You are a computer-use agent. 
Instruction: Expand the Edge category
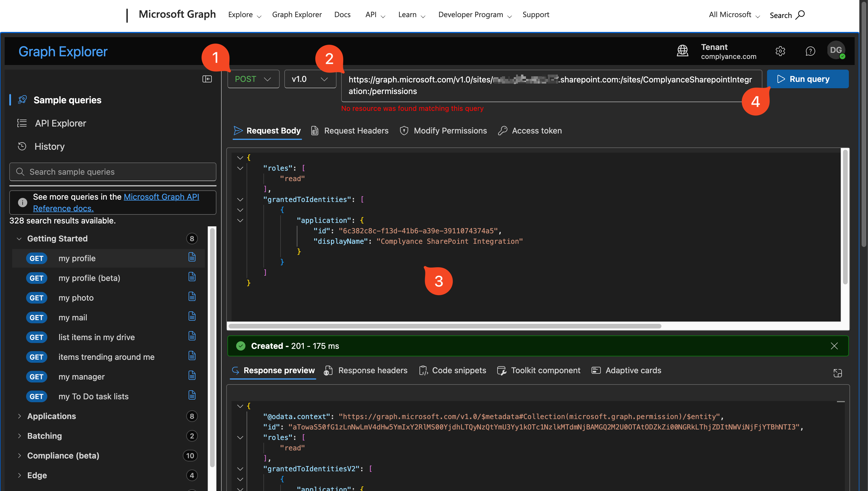point(19,475)
